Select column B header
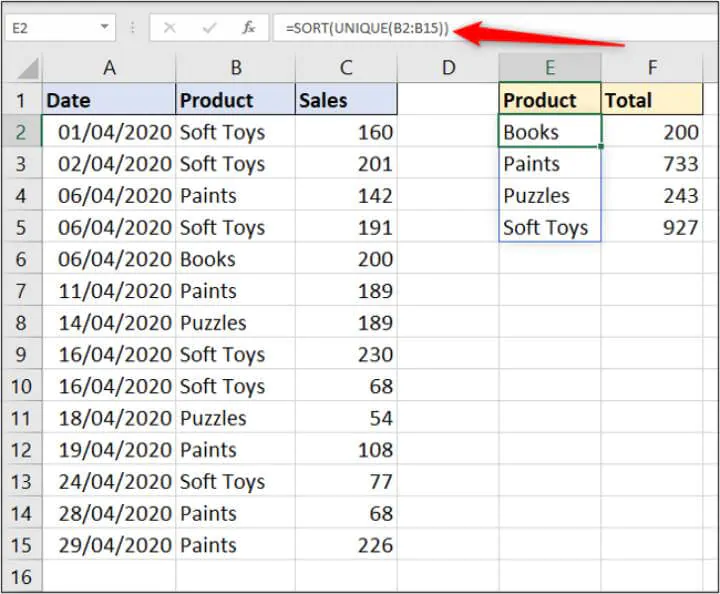 pyautogui.click(x=236, y=68)
